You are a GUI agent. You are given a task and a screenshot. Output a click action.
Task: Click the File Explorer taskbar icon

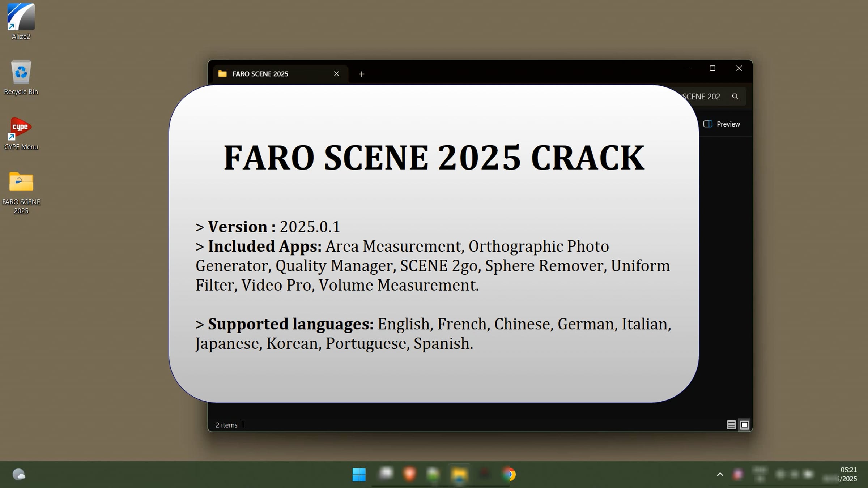[x=459, y=474]
